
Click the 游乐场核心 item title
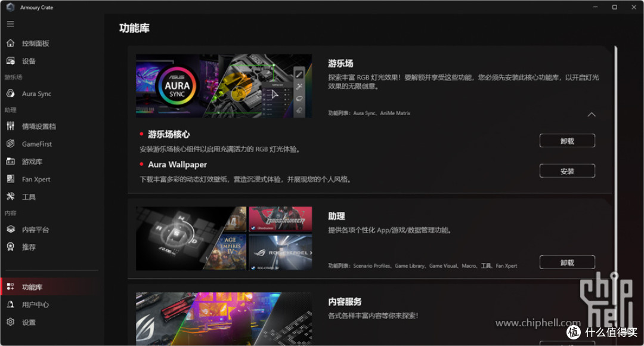point(169,134)
